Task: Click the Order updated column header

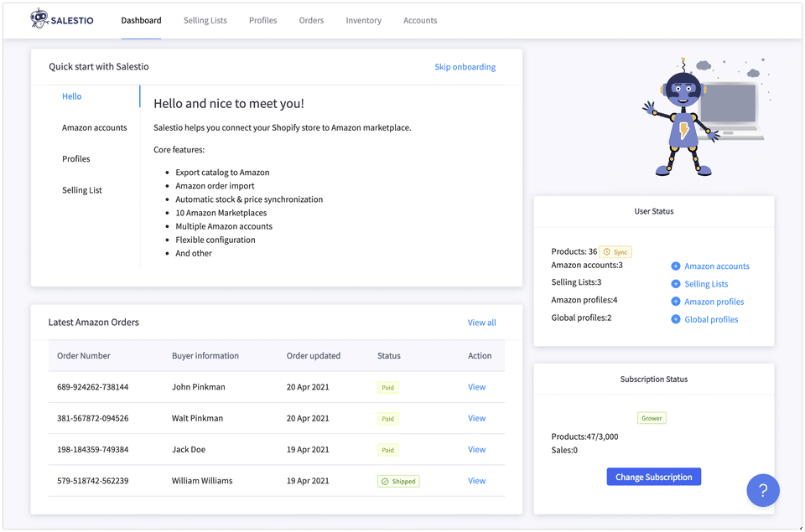Action: click(x=313, y=356)
